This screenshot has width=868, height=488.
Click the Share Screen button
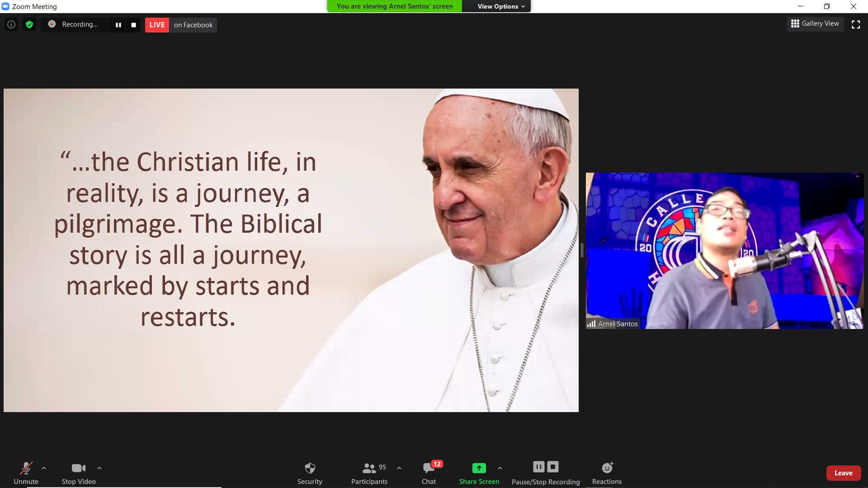point(479,473)
